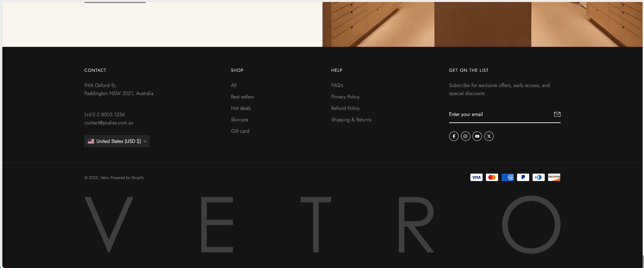Click the contact@pralise.com.au email address
This screenshot has width=644, height=268.
tap(109, 123)
